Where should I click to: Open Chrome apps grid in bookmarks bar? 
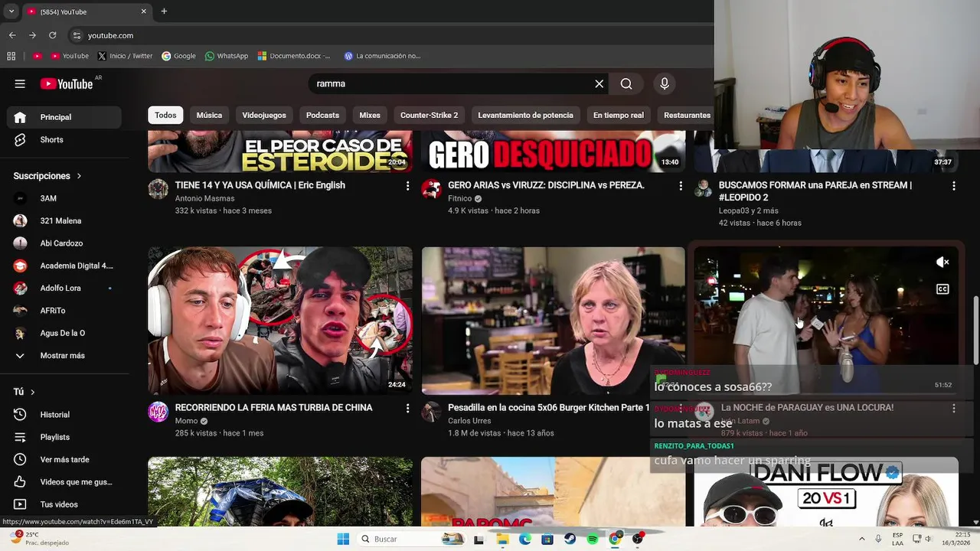click(x=11, y=56)
